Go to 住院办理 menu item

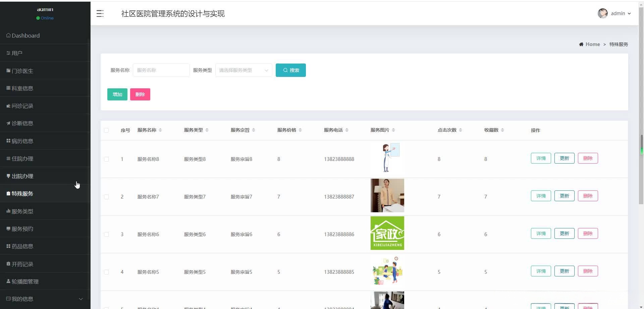click(x=45, y=159)
